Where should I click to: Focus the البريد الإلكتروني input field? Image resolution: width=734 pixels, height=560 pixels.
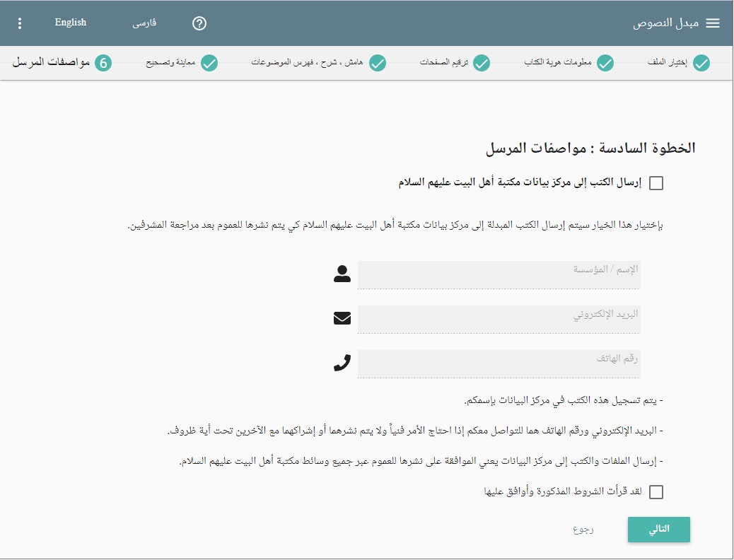click(499, 320)
